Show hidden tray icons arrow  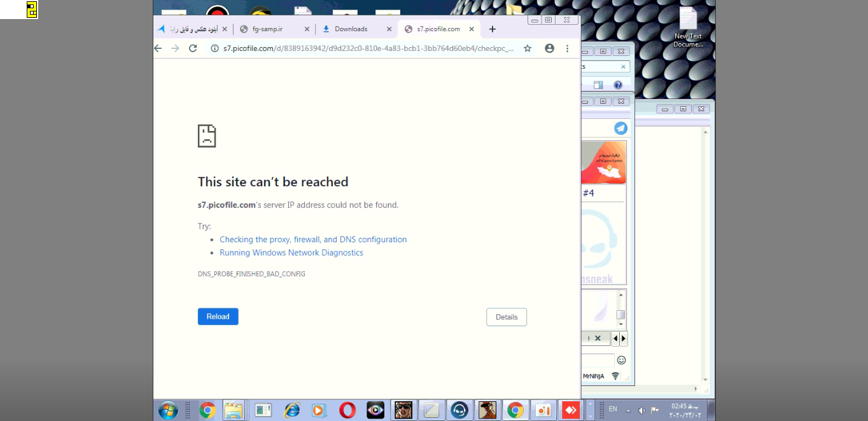[x=629, y=410]
